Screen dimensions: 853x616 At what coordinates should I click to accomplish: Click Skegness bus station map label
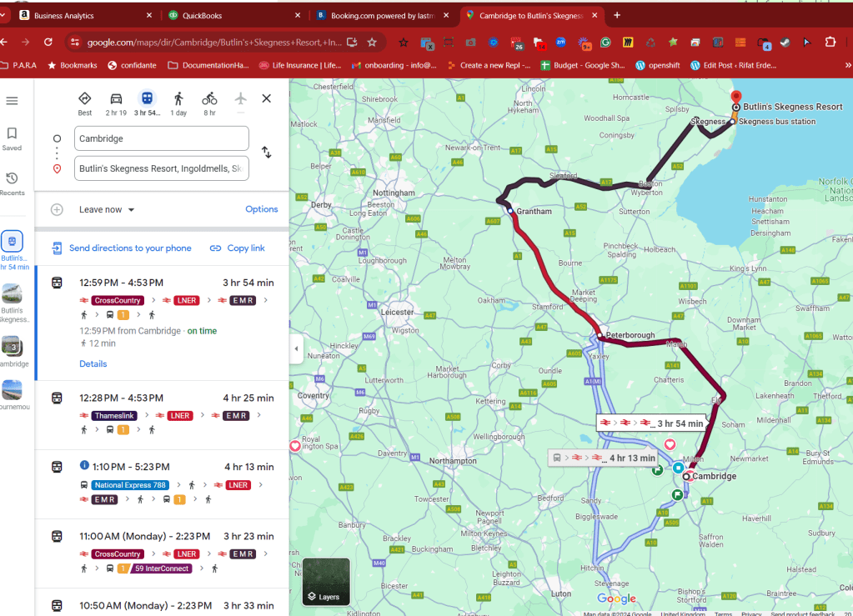[x=777, y=122]
